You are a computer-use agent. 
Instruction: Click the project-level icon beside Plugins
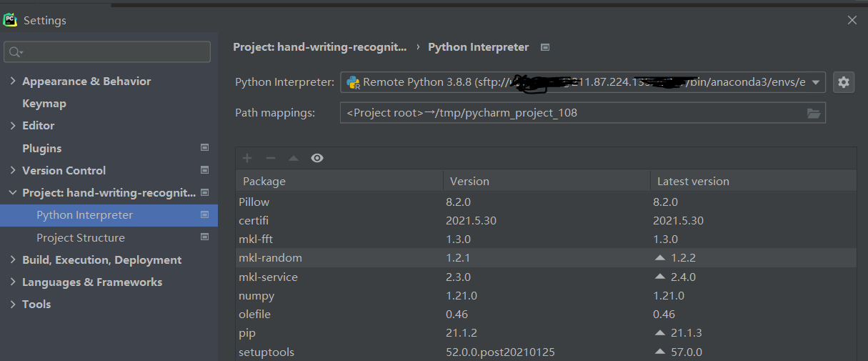coord(205,148)
